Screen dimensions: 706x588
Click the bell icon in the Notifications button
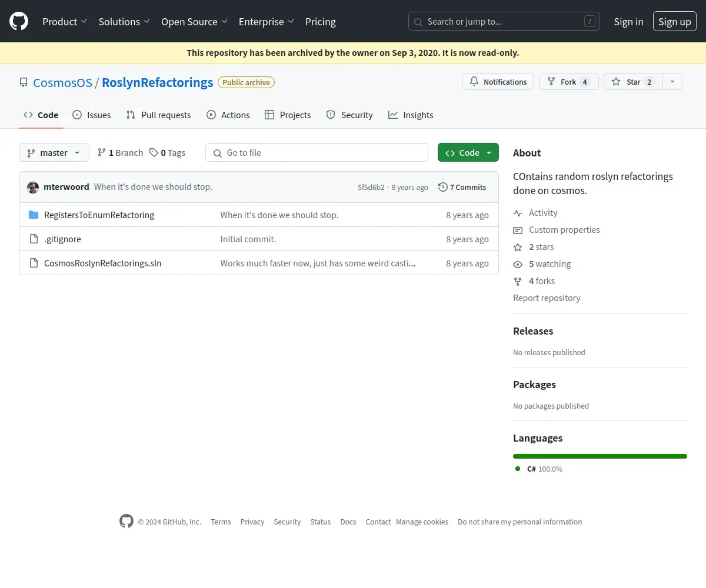click(474, 82)
